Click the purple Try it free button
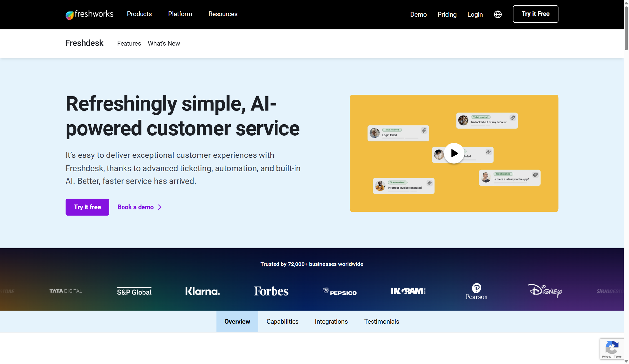 pyautogui.click(x=87, y=207)
